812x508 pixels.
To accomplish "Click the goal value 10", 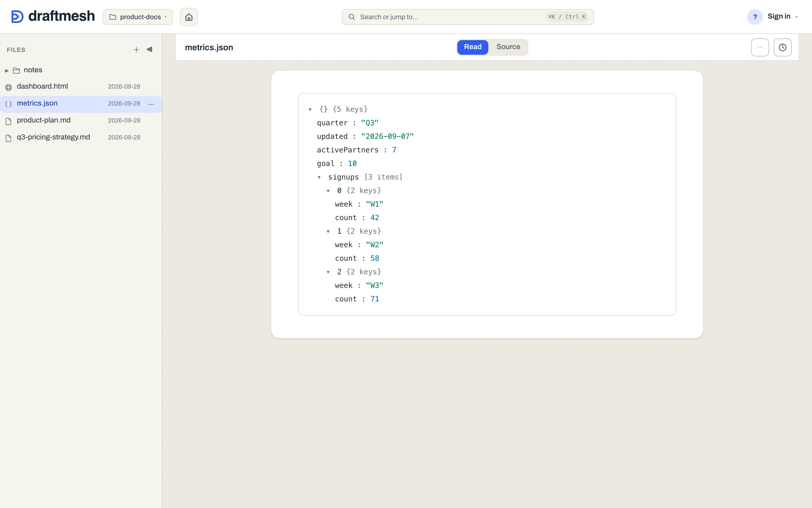I will (352, 164).
